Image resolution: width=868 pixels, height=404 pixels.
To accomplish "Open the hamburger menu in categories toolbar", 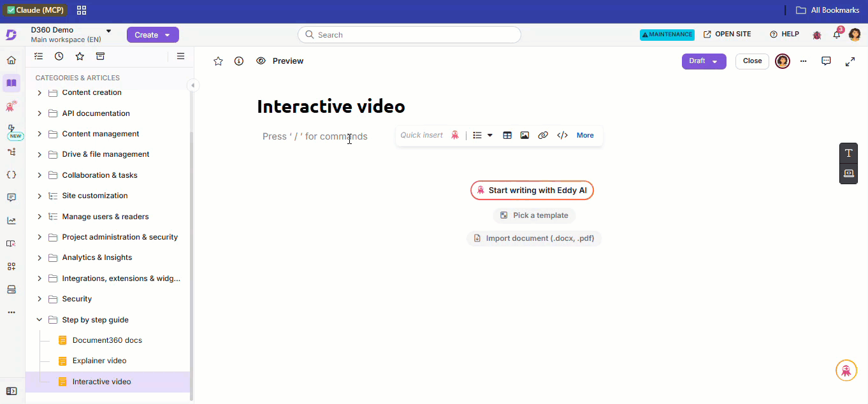I will (x=181, y=56).
